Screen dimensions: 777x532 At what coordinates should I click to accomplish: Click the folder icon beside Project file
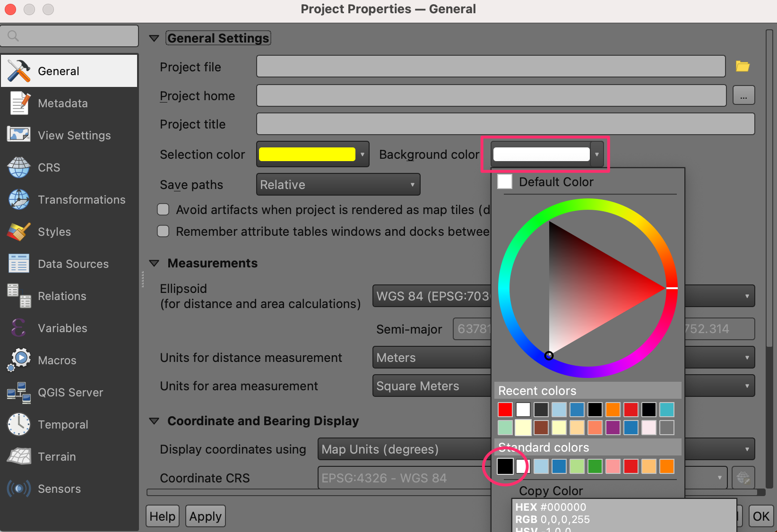pos(742,67)
